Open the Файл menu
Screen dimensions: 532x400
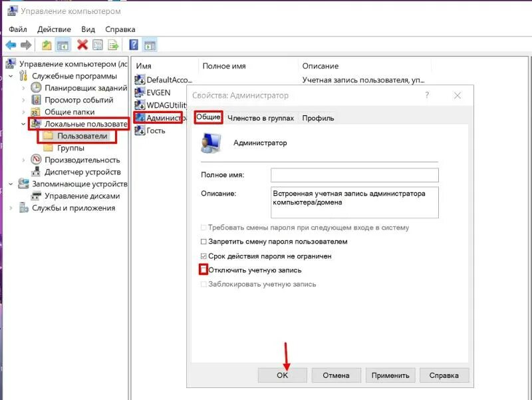[x=18, y=29]
